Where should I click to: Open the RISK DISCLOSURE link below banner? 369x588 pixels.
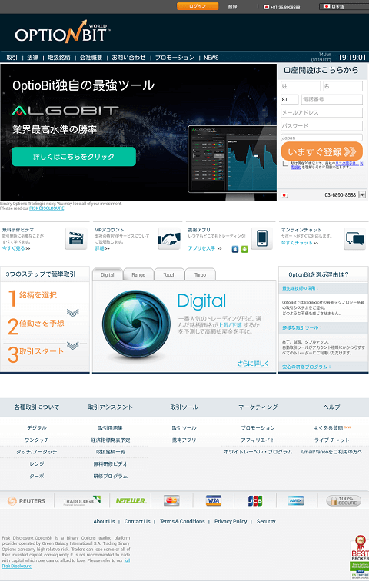46,208
